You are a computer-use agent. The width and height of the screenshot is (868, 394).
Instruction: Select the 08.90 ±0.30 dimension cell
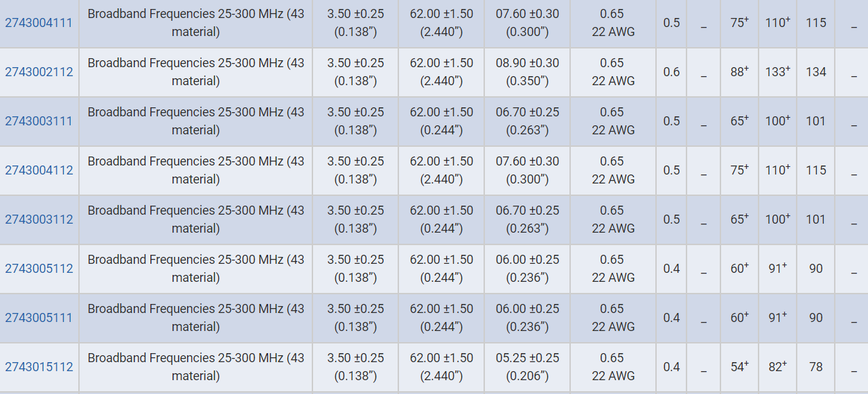point(527,72)
